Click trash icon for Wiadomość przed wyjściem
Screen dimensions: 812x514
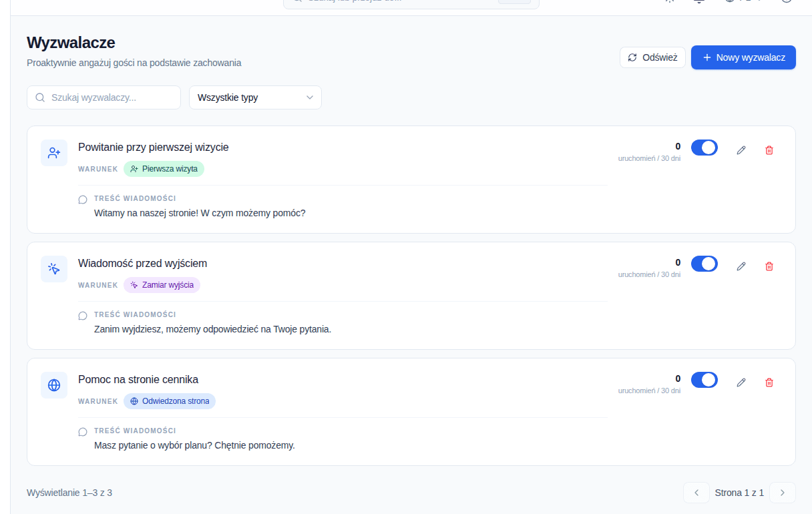pos(769,266)
